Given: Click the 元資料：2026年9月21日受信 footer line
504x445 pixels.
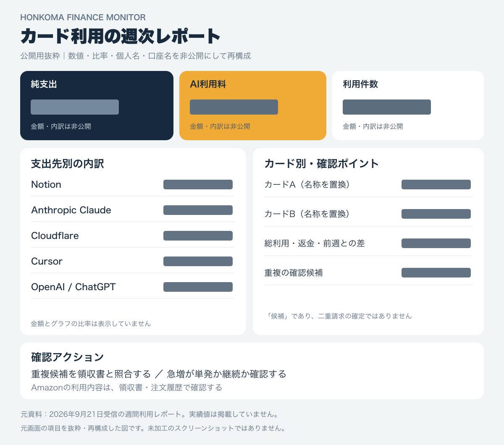Looking at the screenshot, I should point(150,414).
